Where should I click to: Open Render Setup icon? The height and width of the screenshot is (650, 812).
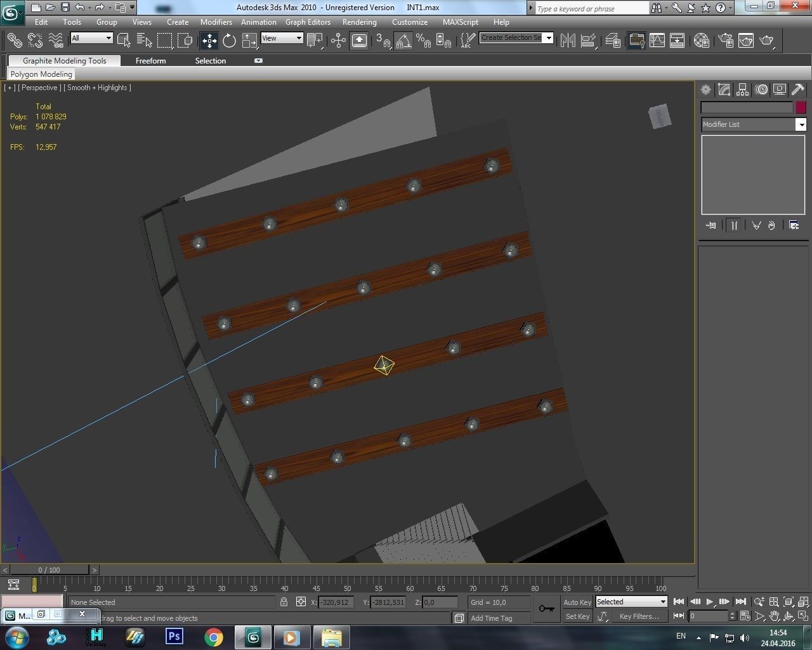(x=725, y=41)
